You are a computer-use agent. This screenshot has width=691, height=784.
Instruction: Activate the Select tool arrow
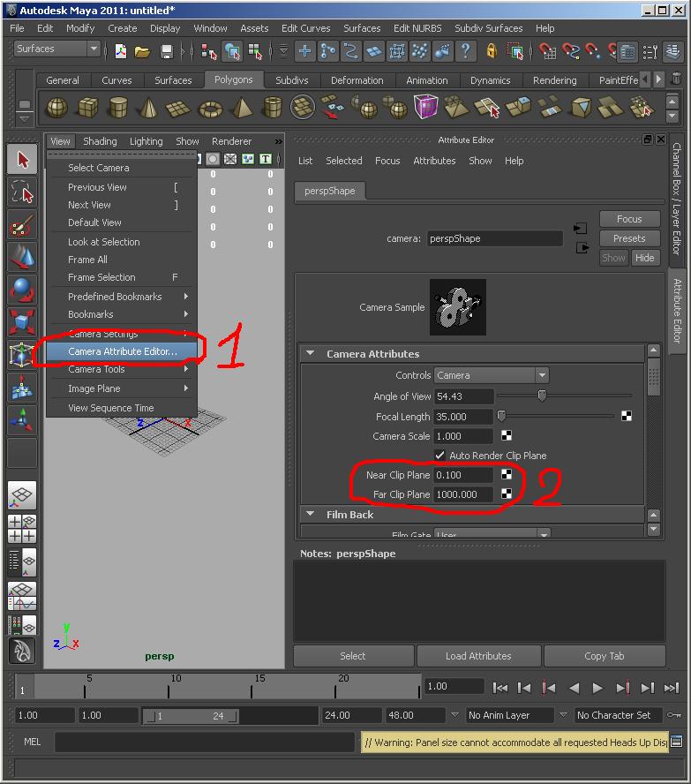(23, 160)
